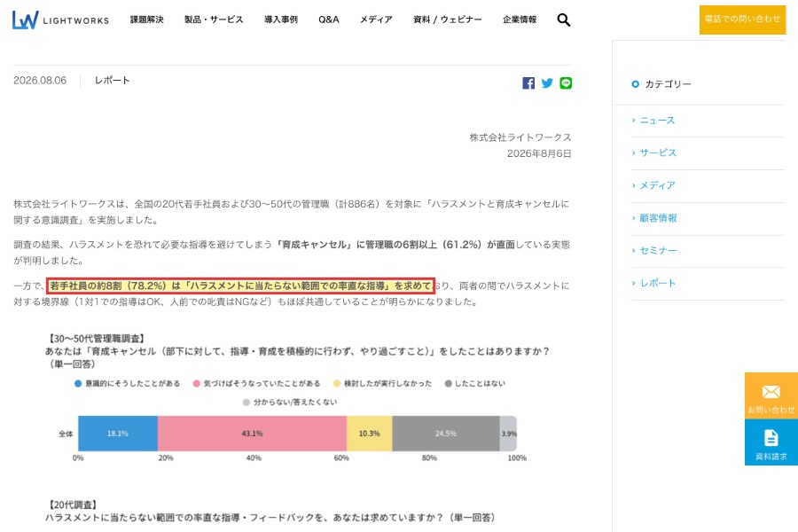Open the Lightworks logo homepage link
Viewport: 798px width, 532px height.
pyautogui.click(x=60, y=20)
